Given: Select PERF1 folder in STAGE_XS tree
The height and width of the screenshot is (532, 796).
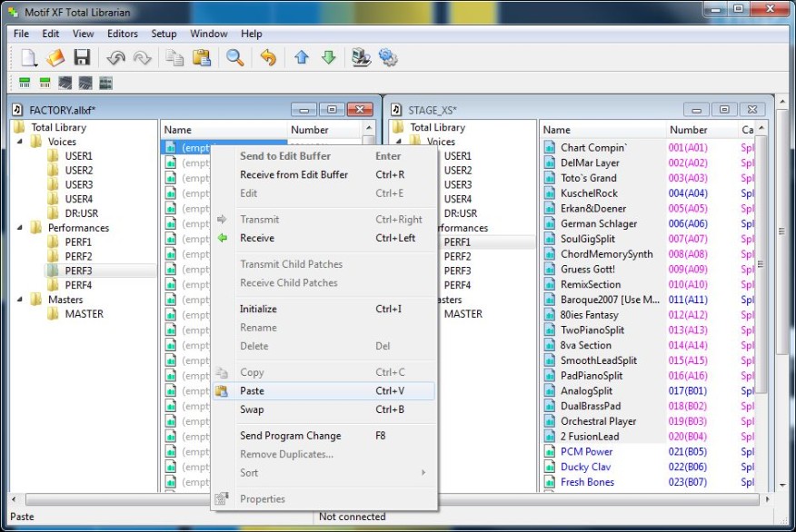Looking at the screenshot, I should coord(457,241).
